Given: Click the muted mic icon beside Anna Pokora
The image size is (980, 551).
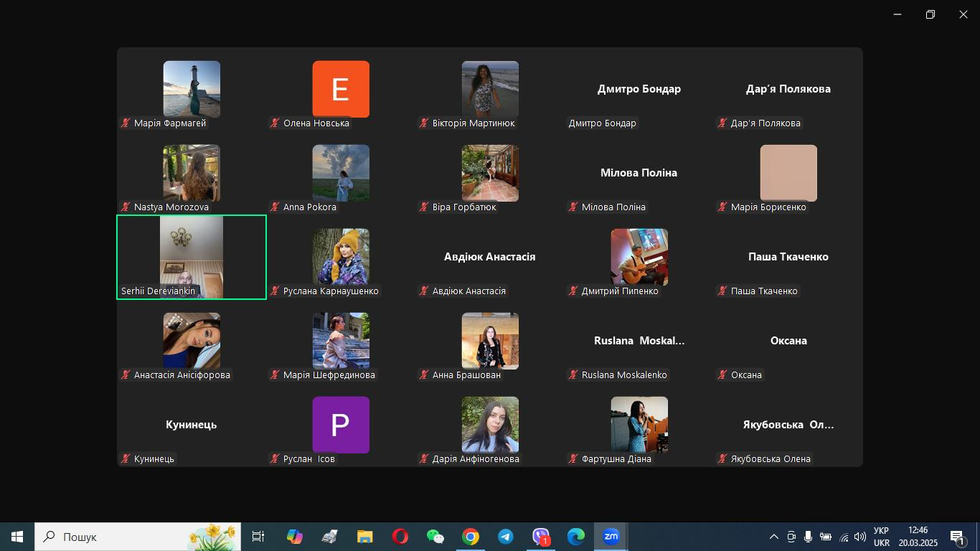Looking at the screenshot, I should point(275,207).
